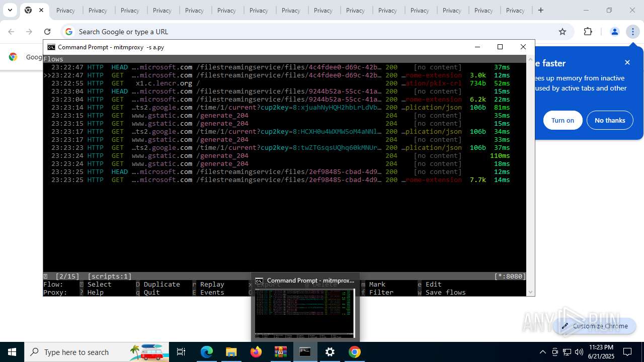The height and width of the screenshot is (362, 644).
Task: Select the 23:22:47 HEAD flow row
Action: click(281, 67)
